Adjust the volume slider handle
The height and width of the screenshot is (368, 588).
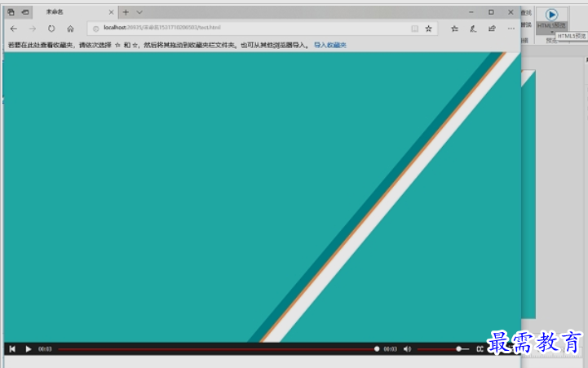click(458, 349)
